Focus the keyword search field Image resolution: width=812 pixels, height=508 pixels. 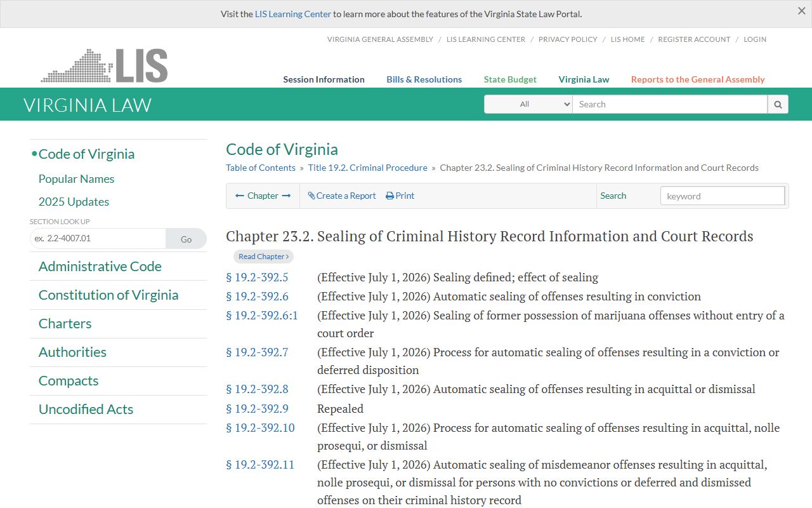723,196
